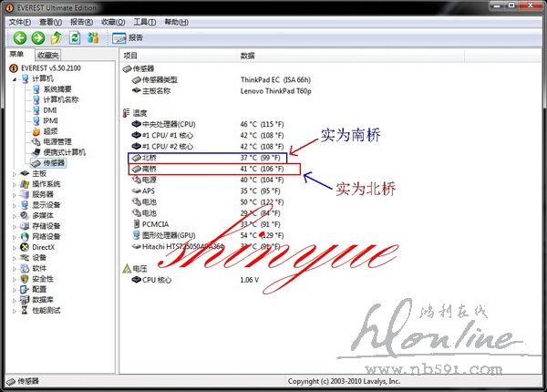Open the 报告 report button
Image resolution: width=547 pixels, height=392 pixels.
pyautogui.click(x=128, y=37)
